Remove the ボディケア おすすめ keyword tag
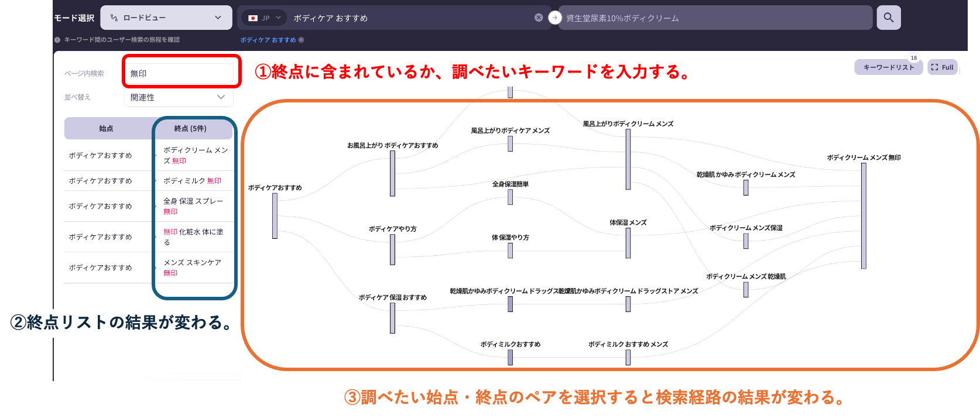Image resolution: width=980 pixels, height=418 pixels. [301, 40]
